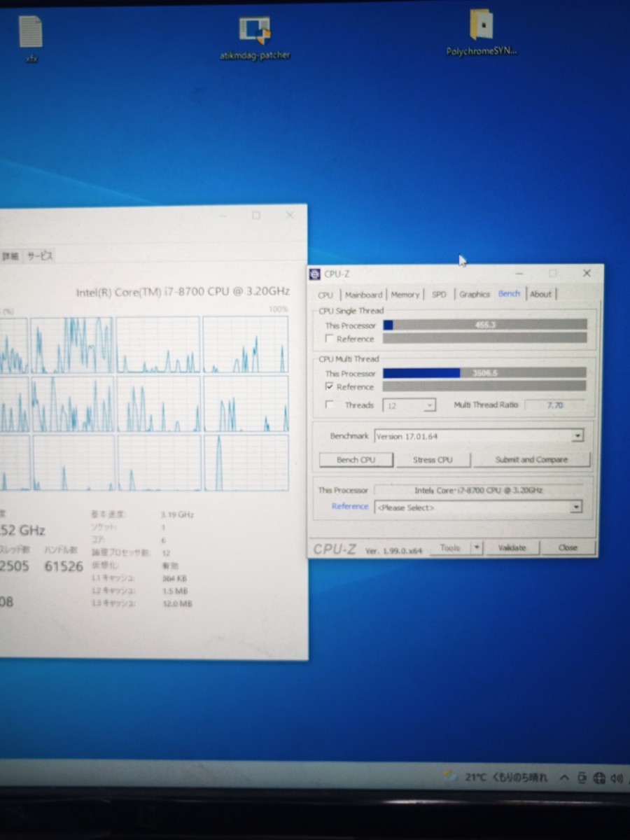630x840 pixels.
Task: Open the サービス tab in Task Manager
Action: point(40,256)
